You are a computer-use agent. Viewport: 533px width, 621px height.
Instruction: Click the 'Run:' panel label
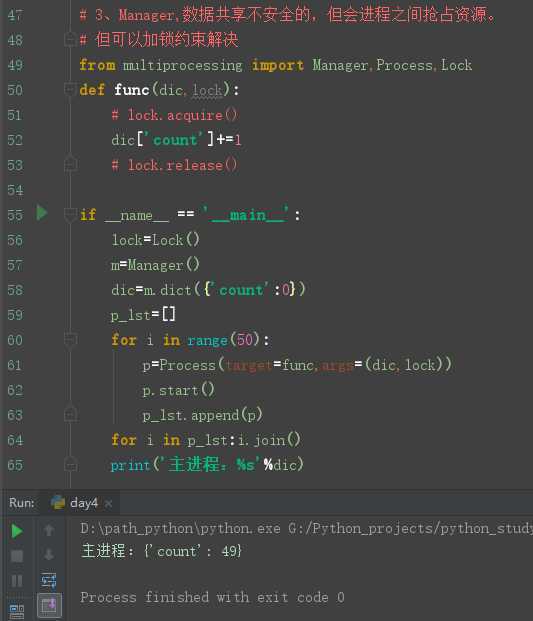pos(22,503)
